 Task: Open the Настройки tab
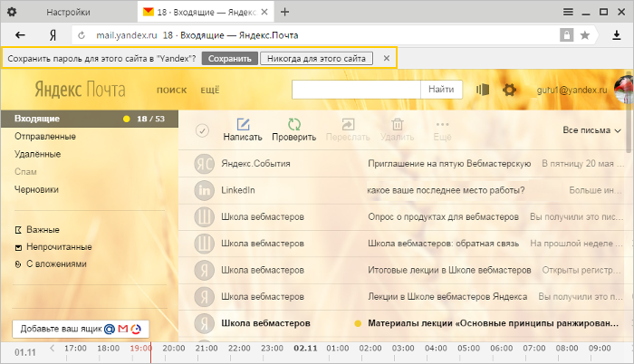[68, 12]
